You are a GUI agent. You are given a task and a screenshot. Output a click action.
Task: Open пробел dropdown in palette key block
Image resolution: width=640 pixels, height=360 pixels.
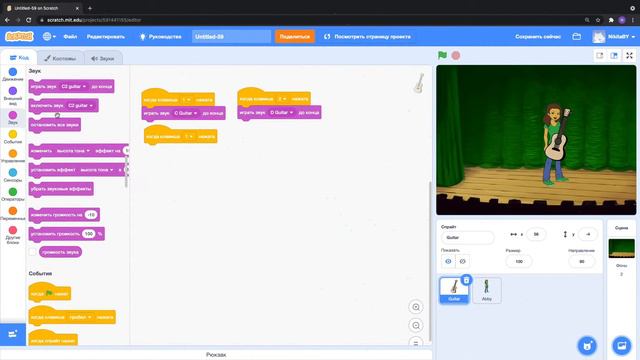[x=80, y=317]
